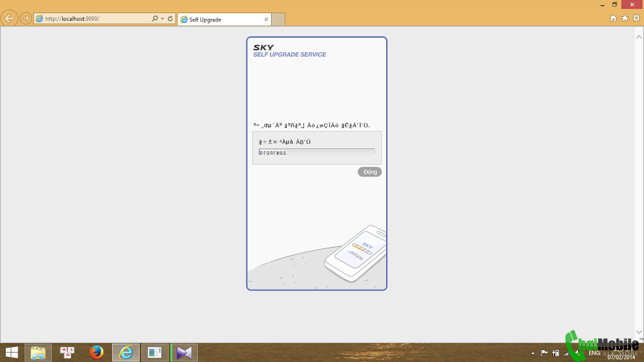
Task: Select the Self Upgrade tab
Action: coord(224,19)
